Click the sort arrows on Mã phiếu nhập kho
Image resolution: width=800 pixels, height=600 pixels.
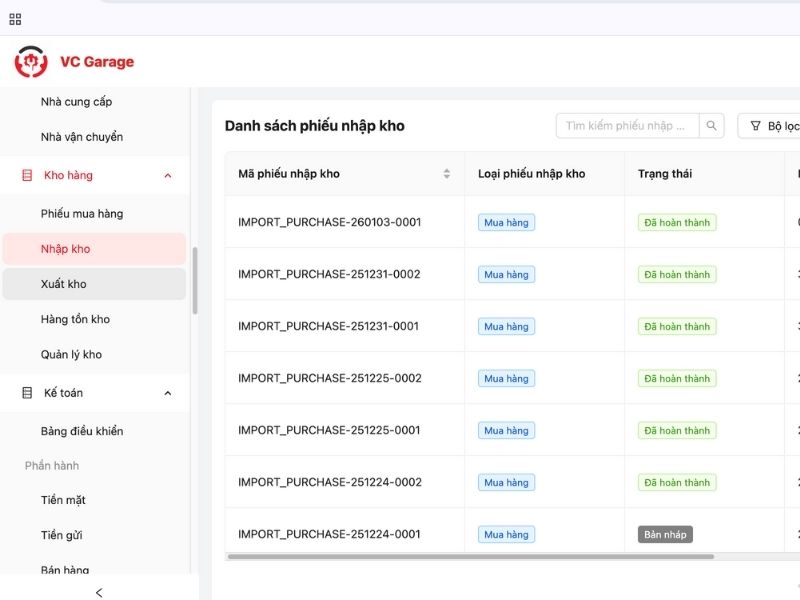pyautogui.click(x=446, y=174)
